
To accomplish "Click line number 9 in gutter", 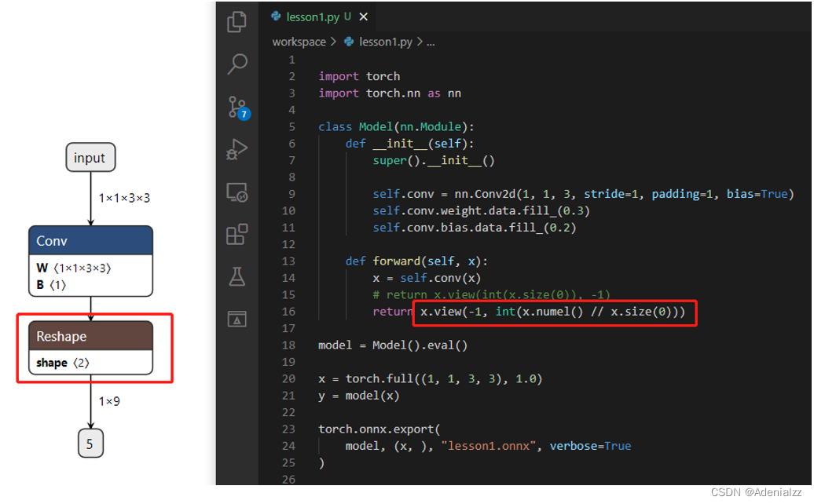I will click(x=291, y=194).
